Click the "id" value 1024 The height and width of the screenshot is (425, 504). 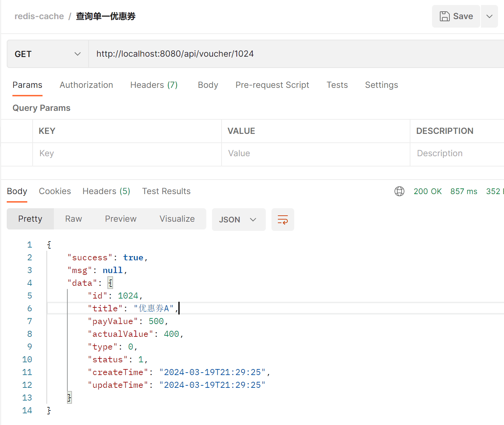(128, 296)
